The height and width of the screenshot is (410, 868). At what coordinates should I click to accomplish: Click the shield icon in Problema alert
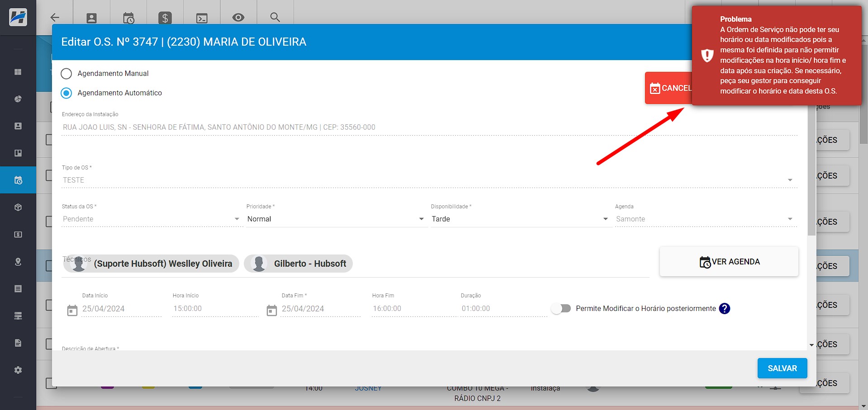[707, 55]
